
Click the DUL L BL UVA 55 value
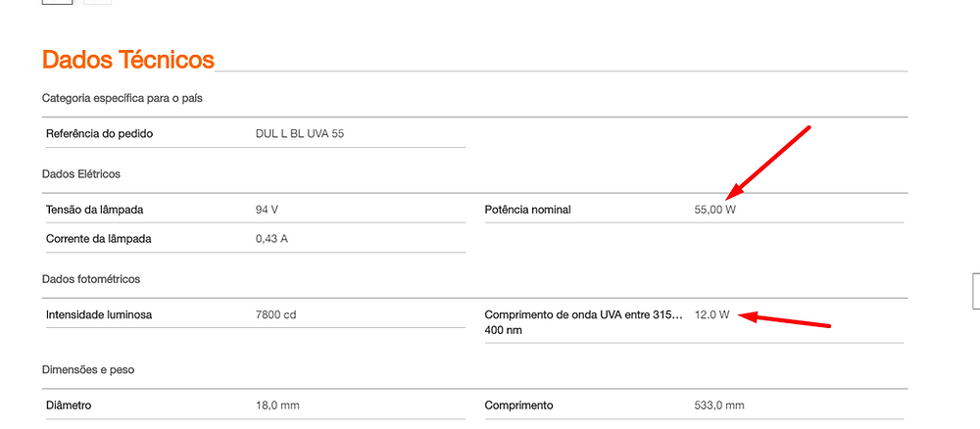[x=299, y=133]
